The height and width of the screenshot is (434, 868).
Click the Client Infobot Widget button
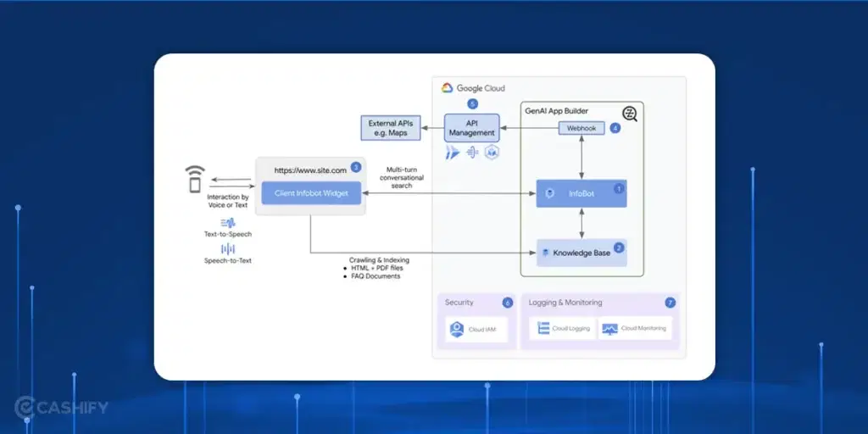(311, 193)
